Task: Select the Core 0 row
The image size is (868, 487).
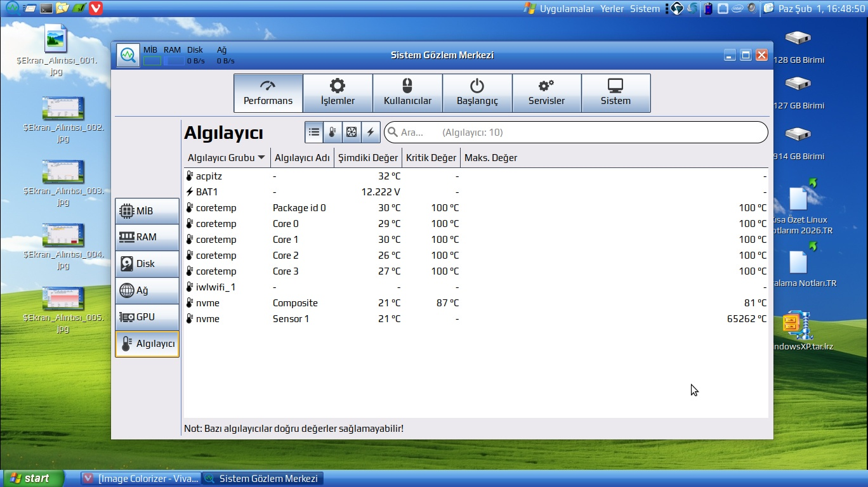Action: 476,224
